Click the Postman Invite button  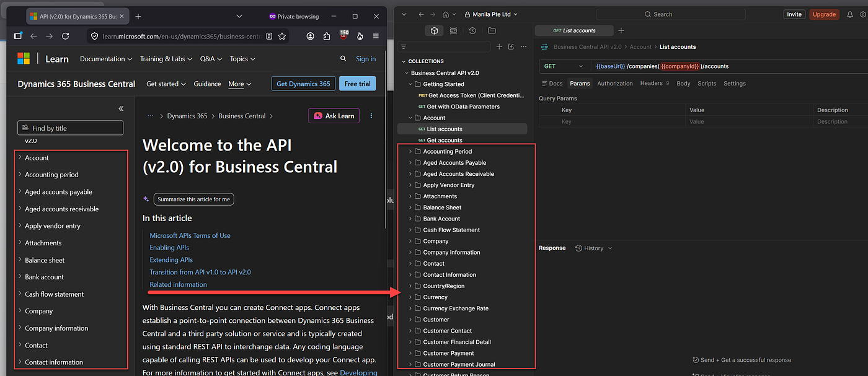pos(794,14)
